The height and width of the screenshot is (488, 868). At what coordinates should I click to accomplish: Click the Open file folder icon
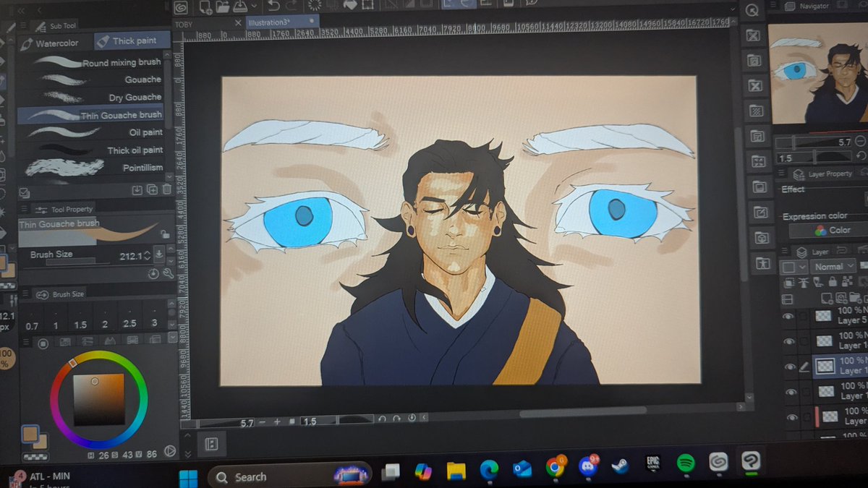click(223, 7)
